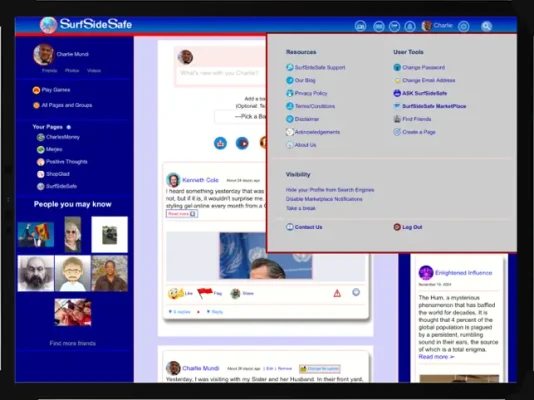Open the UN flag image in Kenneth Cole's post
Viewport: 534px width, 400px height.
266,256
